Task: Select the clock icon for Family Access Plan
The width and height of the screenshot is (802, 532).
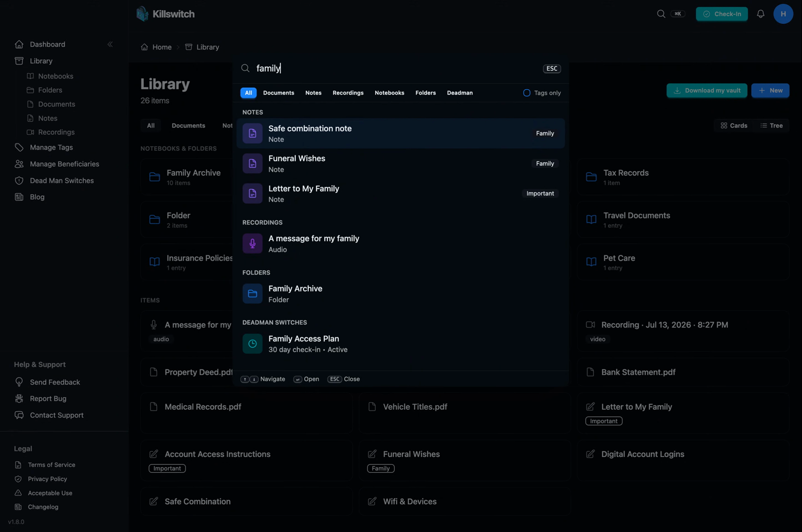Action: coord(253,344)
